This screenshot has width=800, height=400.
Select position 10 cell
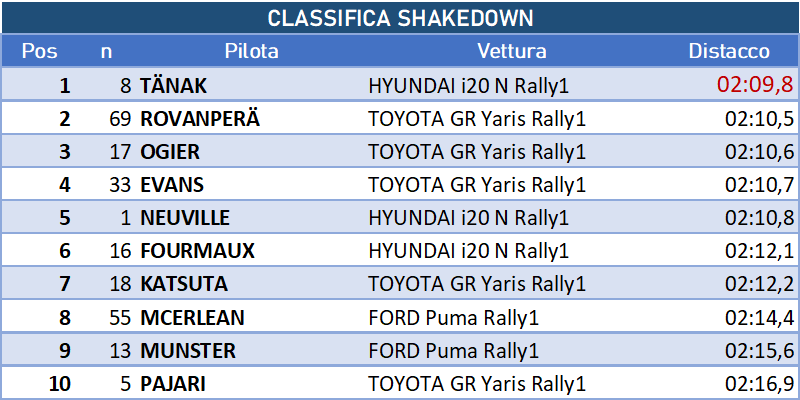pos(59,384)
